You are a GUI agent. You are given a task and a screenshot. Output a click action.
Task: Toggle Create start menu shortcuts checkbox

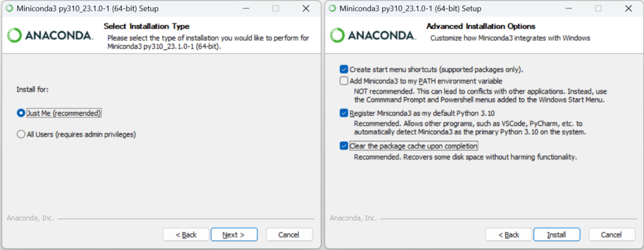(x=343, y=69)
